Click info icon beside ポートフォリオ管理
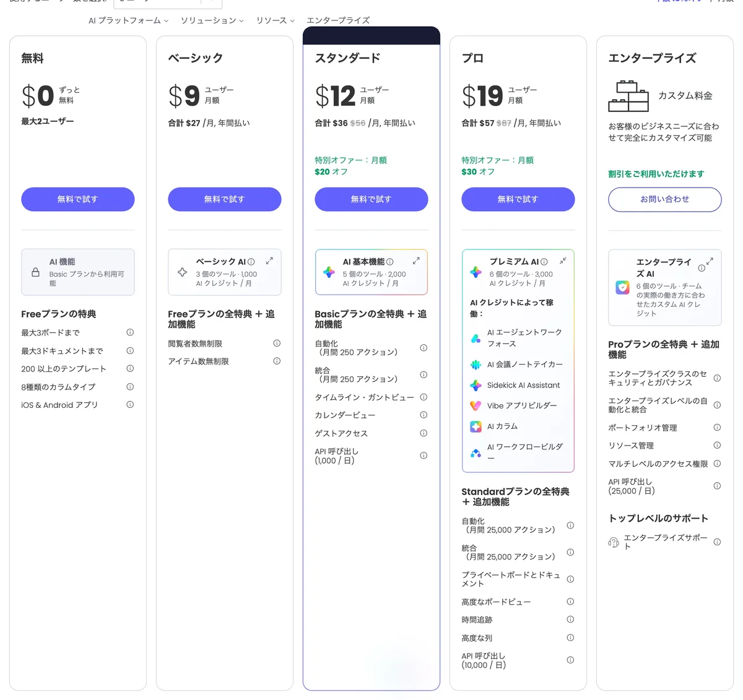The image size is (743, 700). (x=717, y=427)
